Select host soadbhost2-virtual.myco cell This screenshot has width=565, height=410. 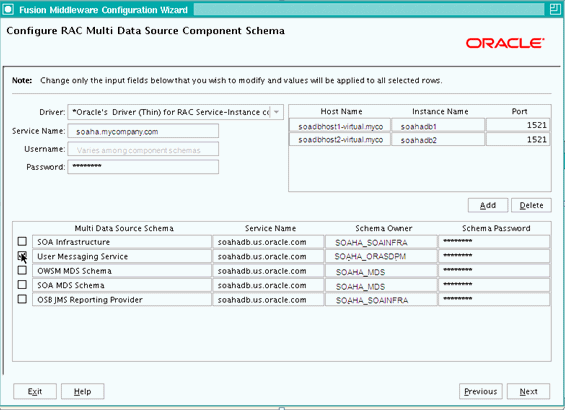coord(340,139)
